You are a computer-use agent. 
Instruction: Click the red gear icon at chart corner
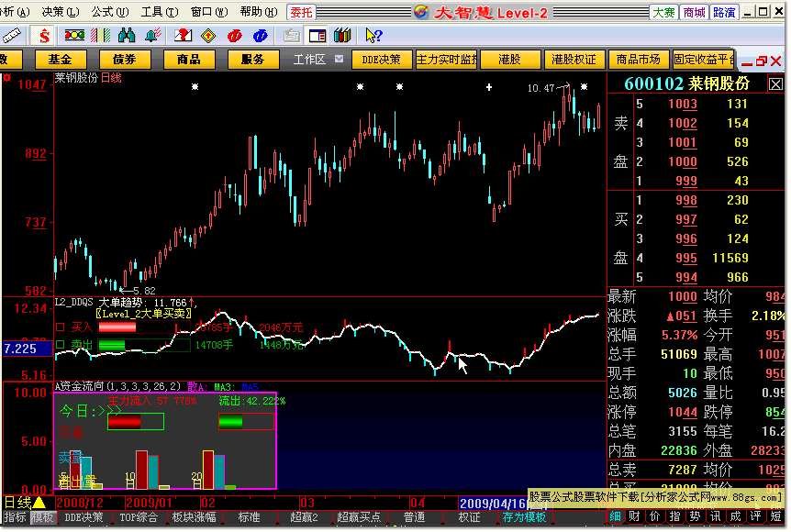(7, 78)
